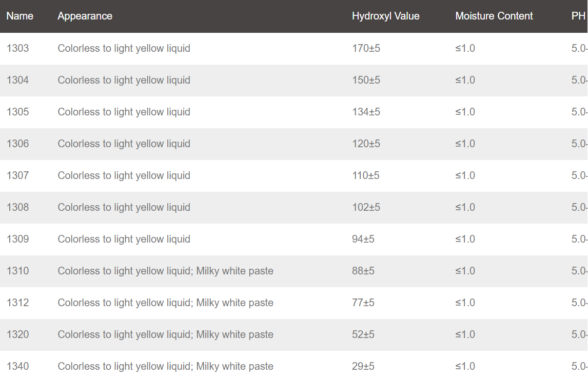This screenshot has width=588, height=378.
Task: Select product name 1307
Action: (x=17, y=175)
